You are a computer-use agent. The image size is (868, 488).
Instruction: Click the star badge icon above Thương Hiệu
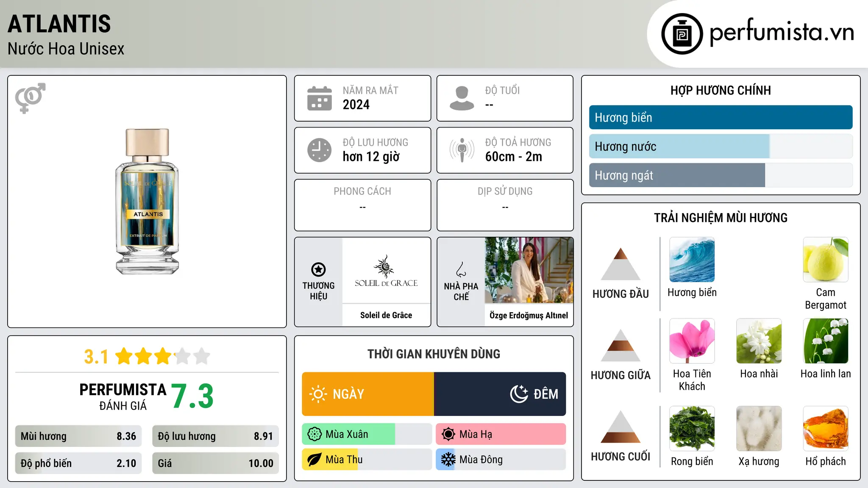[318, 269]
